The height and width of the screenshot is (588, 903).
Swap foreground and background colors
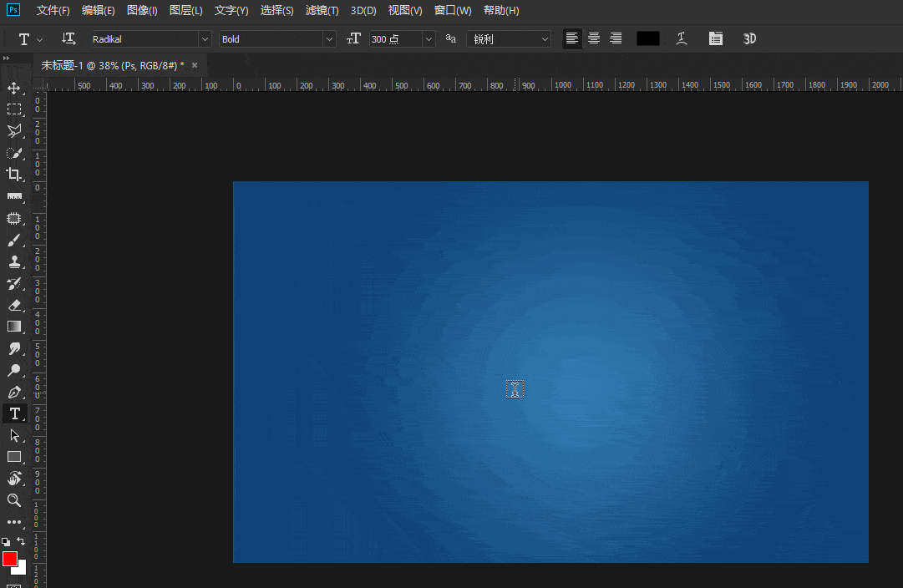coord(21,541)
